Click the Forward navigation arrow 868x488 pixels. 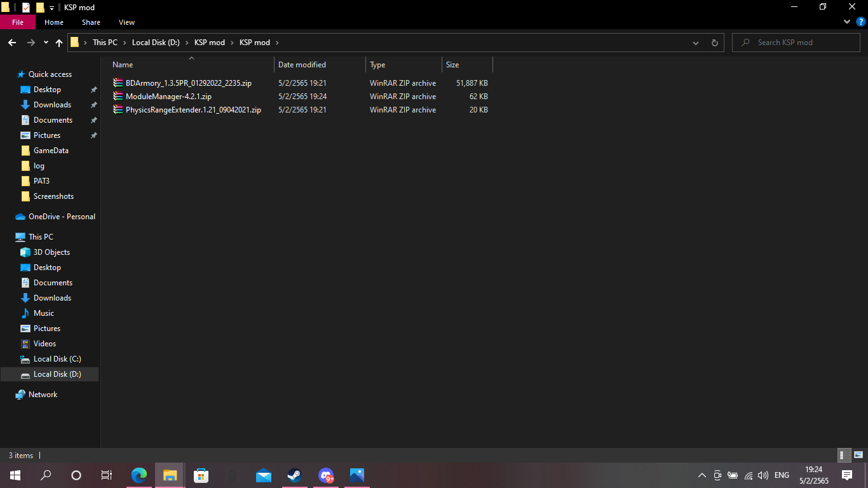click(x=31, y=43)
